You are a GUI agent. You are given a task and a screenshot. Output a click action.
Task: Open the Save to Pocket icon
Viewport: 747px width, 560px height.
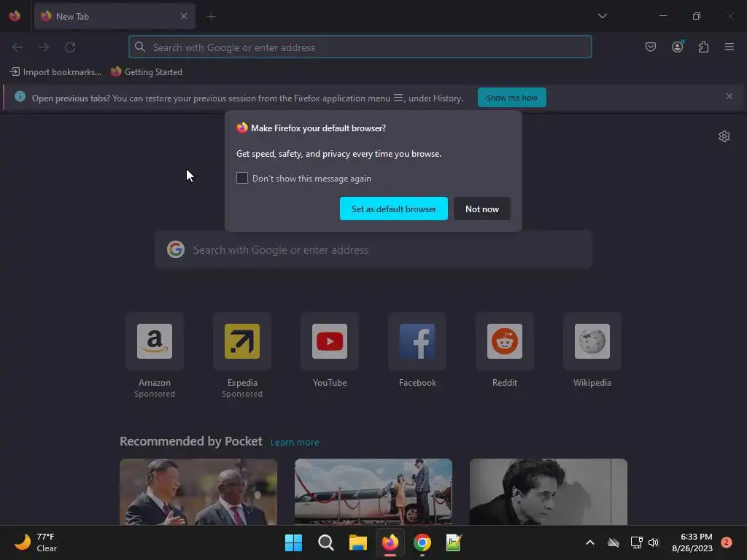pos(650,47)
